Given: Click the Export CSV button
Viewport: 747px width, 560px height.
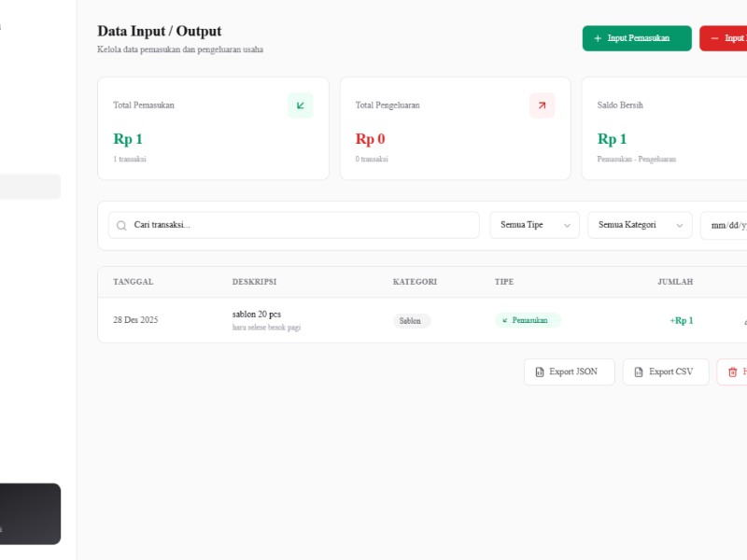Looking at the screenshot, I should 666,371.
